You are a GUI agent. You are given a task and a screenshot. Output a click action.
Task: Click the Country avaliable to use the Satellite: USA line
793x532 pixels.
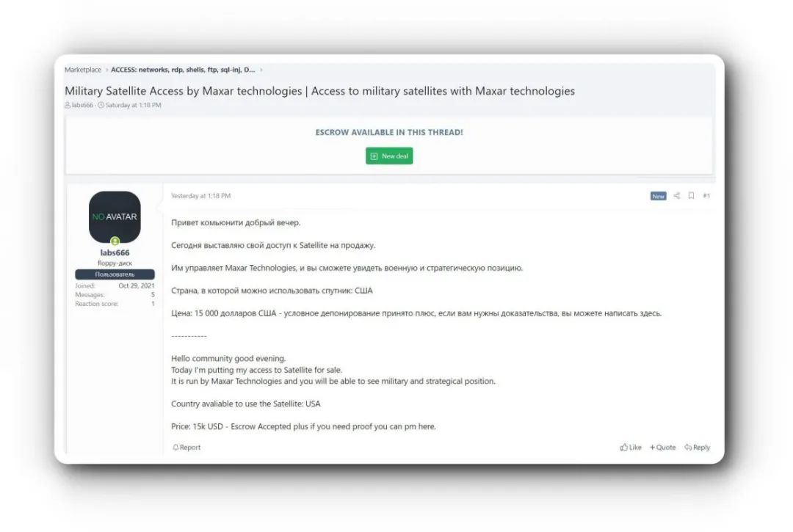pyautogui.click(x=246, y=404)
